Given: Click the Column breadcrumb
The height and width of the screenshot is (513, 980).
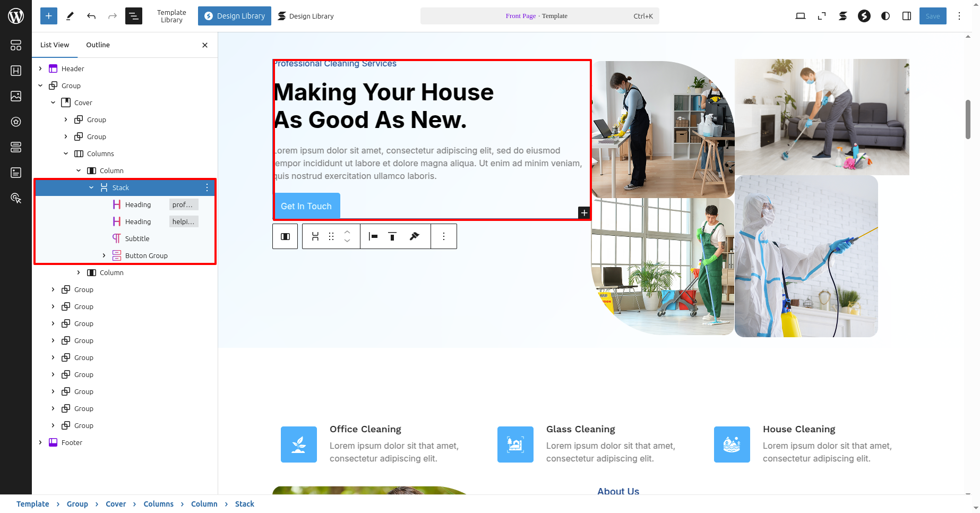Looking at the screenshot, I should point(204,504).
